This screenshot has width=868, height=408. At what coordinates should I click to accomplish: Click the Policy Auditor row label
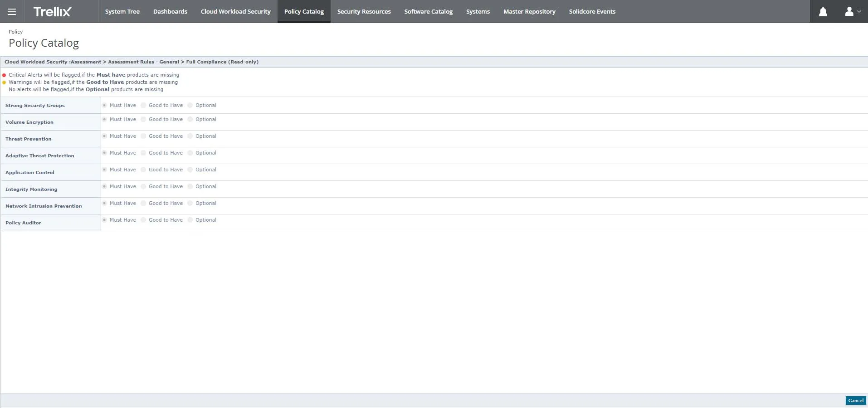pyautogui.click(x=23, y=223)
